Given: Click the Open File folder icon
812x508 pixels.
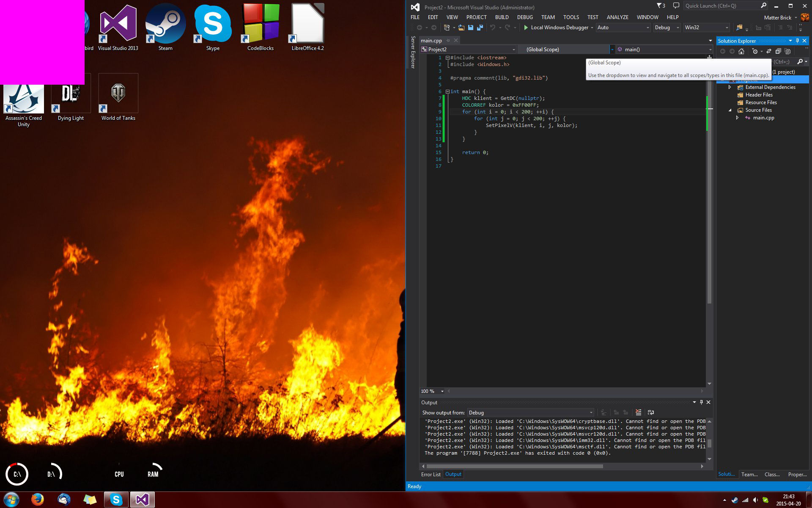Looking at the screenshot, I should tap(461, 28).
